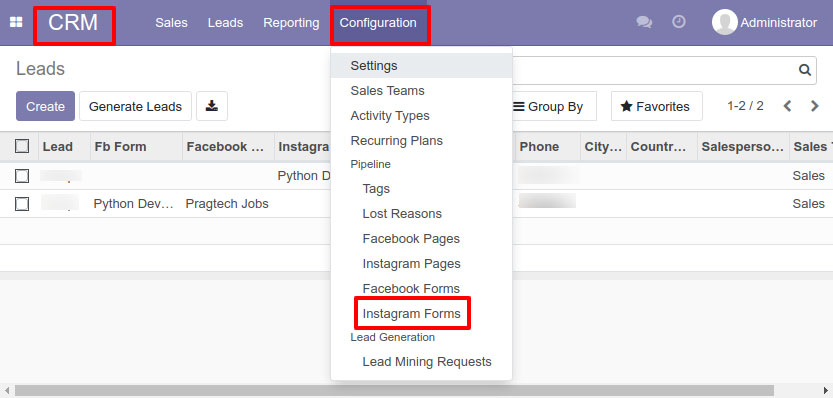The image size is (833, 398).
Task: Check the first lead row with Python D
Action: pyautogui.click(x=22, y=176)
